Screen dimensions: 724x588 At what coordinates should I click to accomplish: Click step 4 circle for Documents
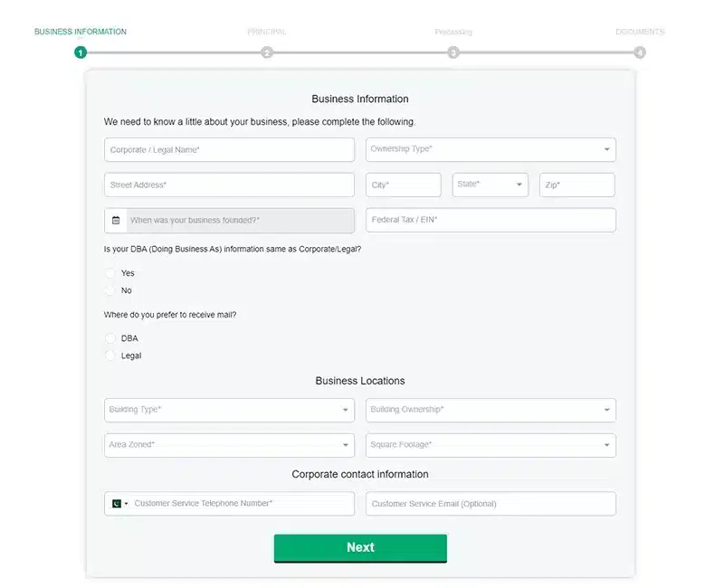click(x=640, y=52)
